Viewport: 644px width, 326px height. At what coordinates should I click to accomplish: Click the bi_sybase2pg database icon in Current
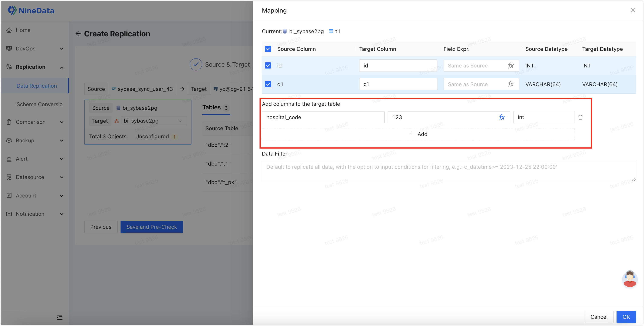(x=285, y=31)
